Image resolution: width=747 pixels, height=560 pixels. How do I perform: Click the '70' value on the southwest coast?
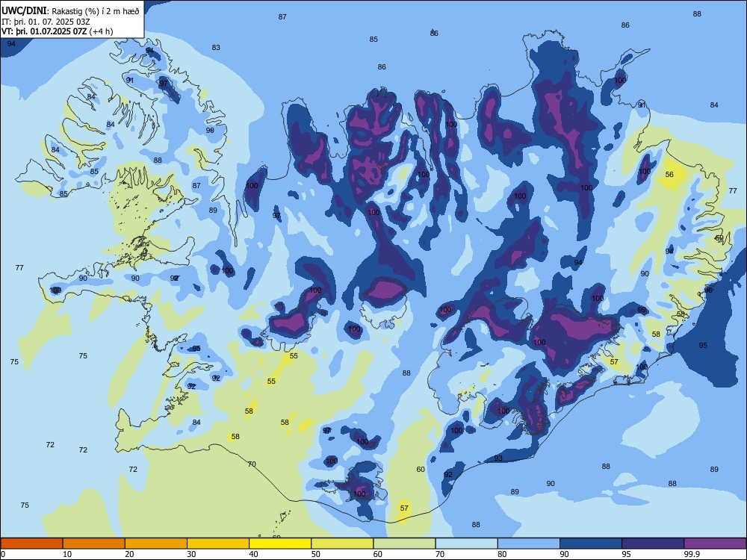[x=252, y=464]
